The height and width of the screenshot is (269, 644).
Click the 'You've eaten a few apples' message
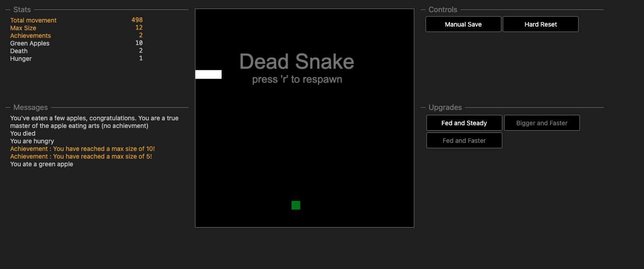[94, 122]
